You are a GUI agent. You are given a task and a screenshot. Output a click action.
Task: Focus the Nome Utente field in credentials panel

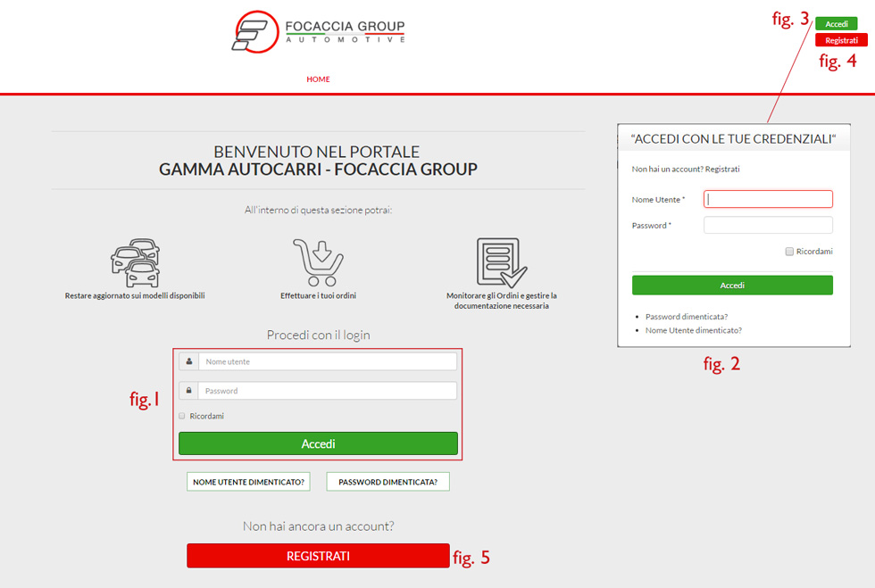(768, 199)
